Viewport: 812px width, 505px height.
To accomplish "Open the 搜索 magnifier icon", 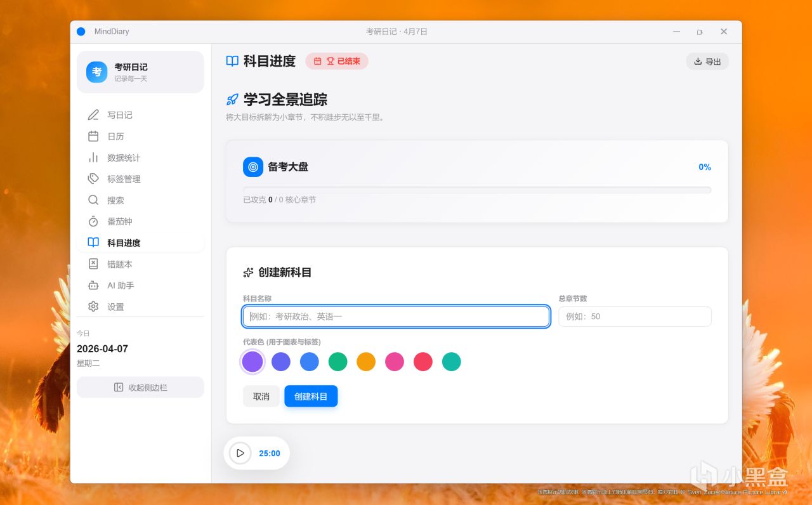I will tap(93, 200).
